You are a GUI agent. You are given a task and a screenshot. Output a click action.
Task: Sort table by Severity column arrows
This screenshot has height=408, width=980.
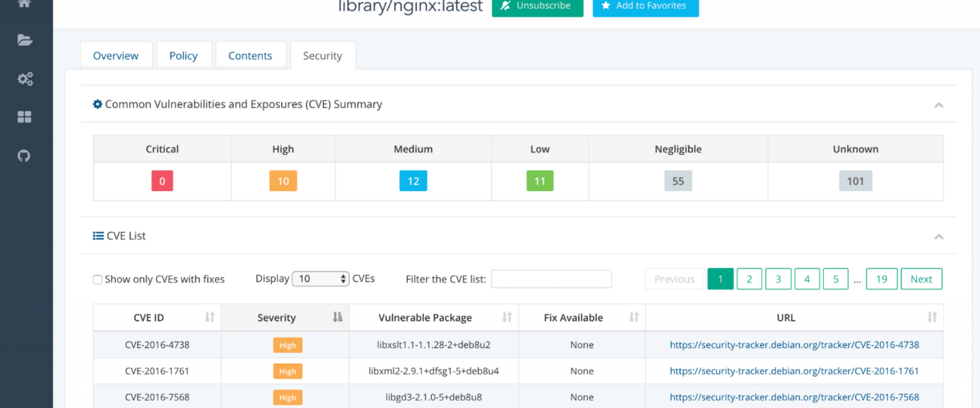point(337,317)
